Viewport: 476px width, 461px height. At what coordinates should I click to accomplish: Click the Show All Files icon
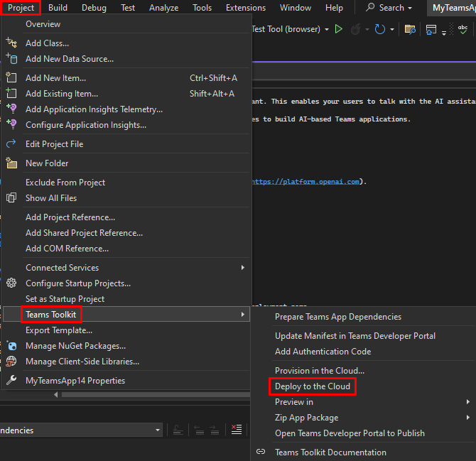point(11,198)
